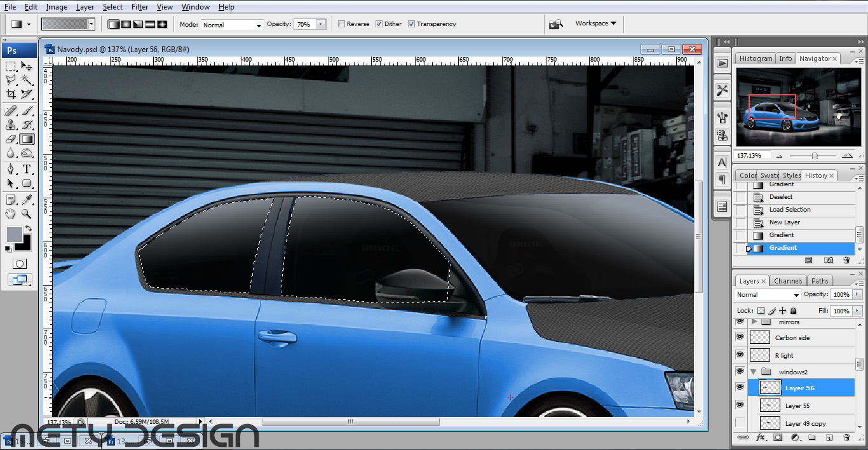The height and width of the screenshot is (450, 868).
Task: Open the Tool Presets panel icon
Action: (722, 90)
